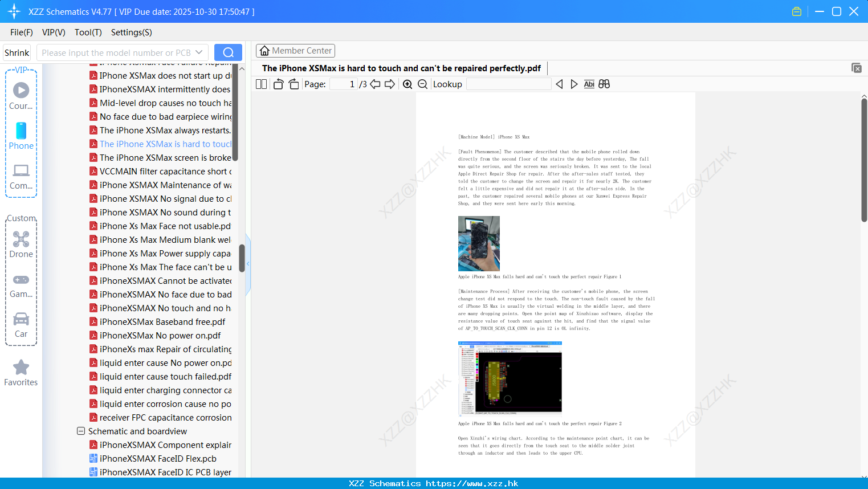Find next lookup match triangle
Image resolution: width=868 pixels, height=489 pixels.
[x=574, y=84]
